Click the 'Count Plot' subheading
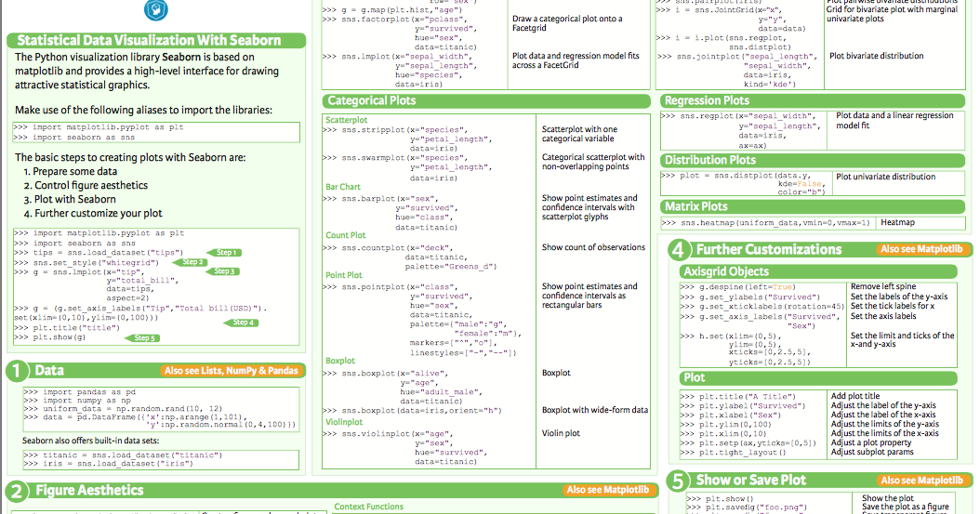This screenshot has width=980, height=514. click(346, 235)
